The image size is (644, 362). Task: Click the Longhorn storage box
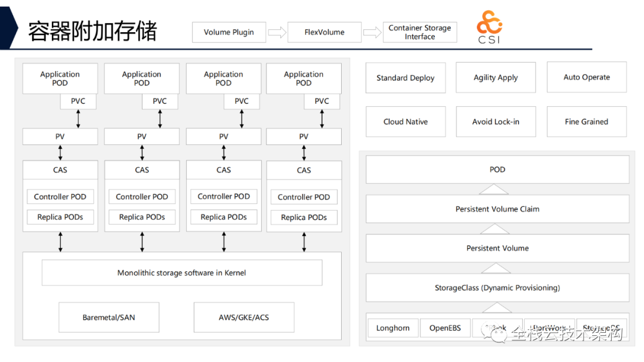click(x=392, y=327)
